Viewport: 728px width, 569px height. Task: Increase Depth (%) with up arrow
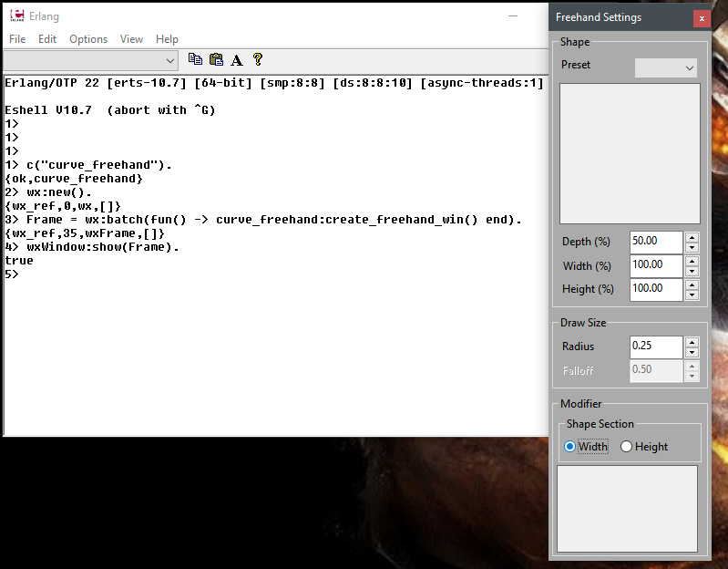pyautogui.click(x=692, y=237)
